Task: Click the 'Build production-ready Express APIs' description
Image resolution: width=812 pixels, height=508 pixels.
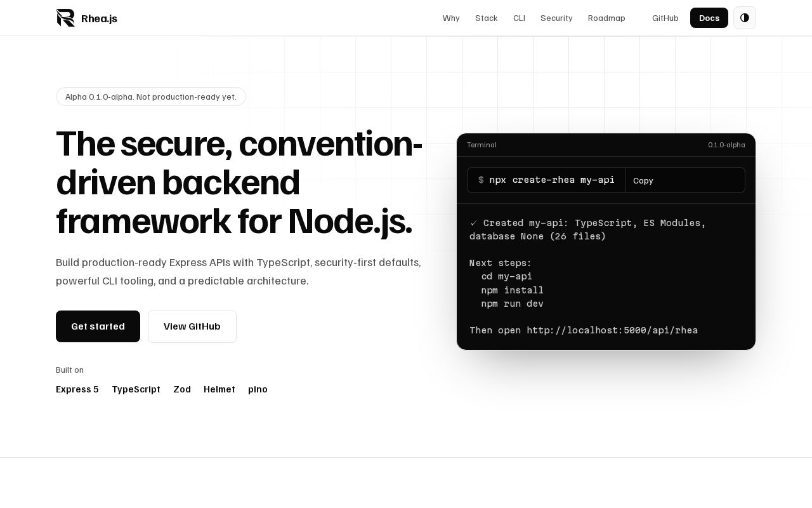Action: tap(239, 271)
